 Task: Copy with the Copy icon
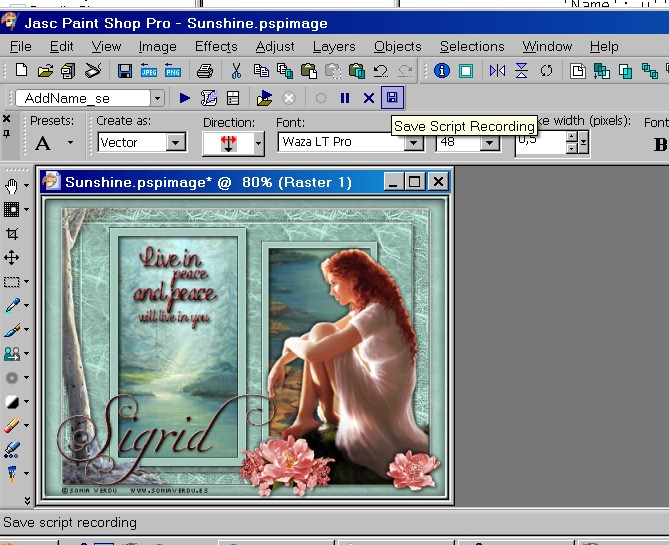[261, 71]
